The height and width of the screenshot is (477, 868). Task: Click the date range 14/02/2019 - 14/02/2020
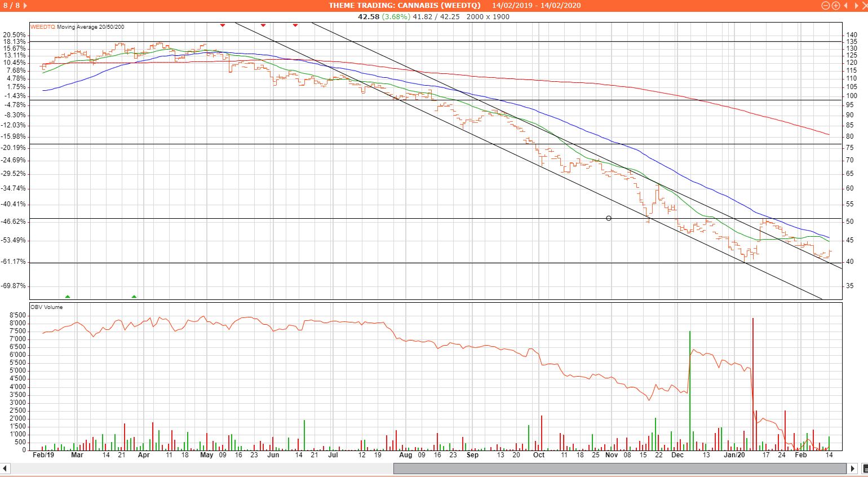(x=536, y=6)
